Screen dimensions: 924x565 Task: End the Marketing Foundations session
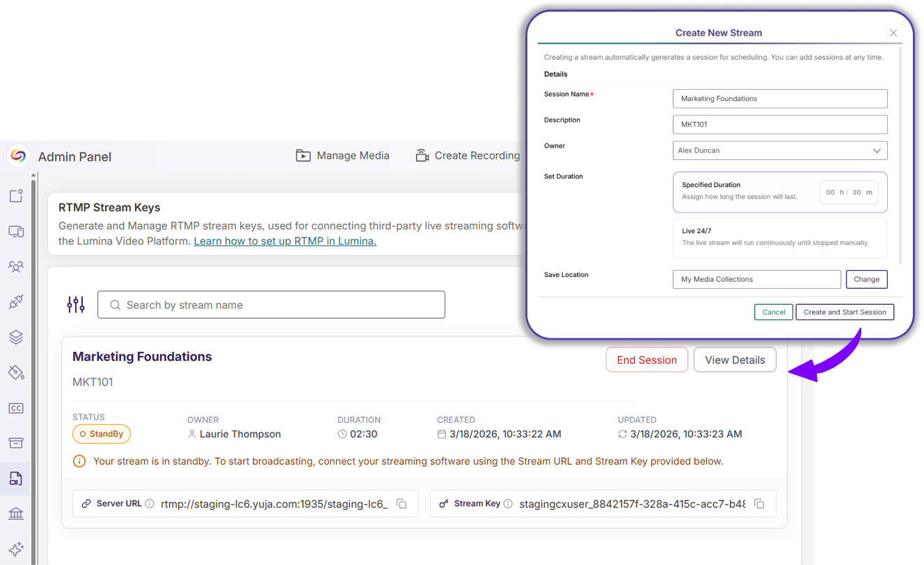646,360
